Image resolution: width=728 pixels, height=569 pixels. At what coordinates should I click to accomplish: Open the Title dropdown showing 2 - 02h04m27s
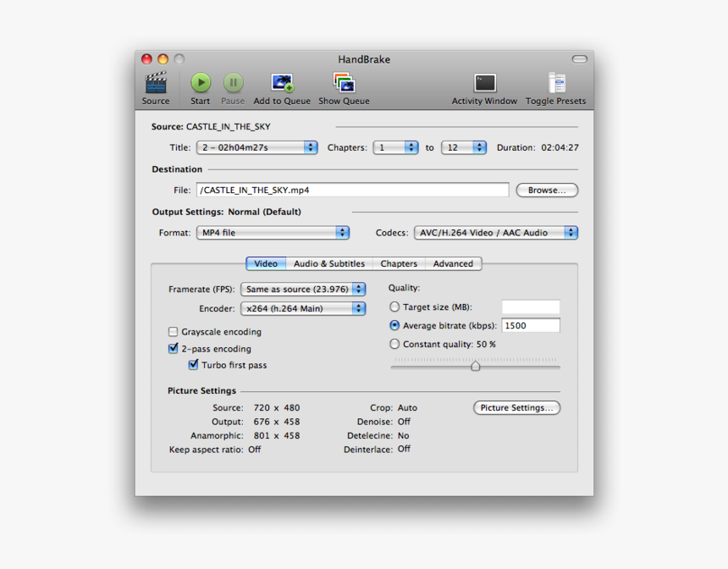(x=256, y=147)
